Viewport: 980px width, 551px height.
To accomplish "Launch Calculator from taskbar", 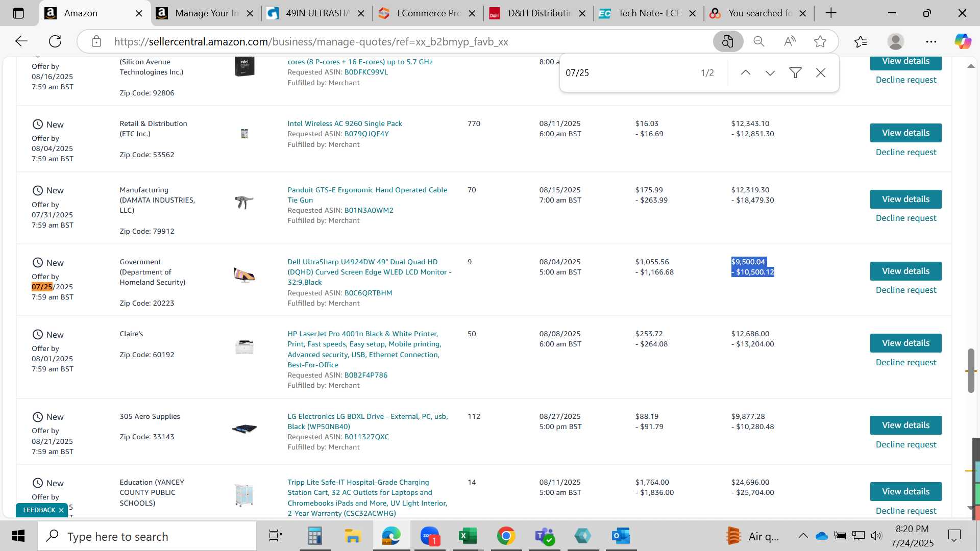I will pos(314,536).
